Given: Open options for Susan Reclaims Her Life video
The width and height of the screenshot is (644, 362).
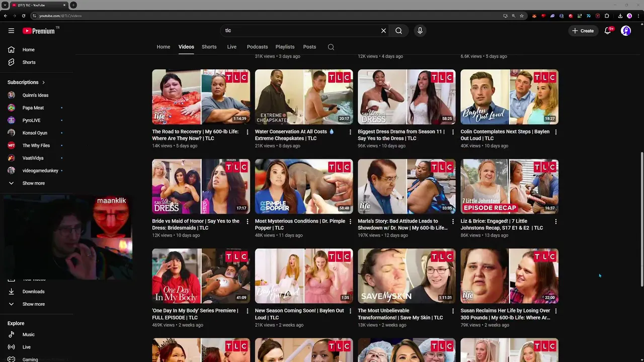Looking at the screenshot, I should click(x=555, y=311).
